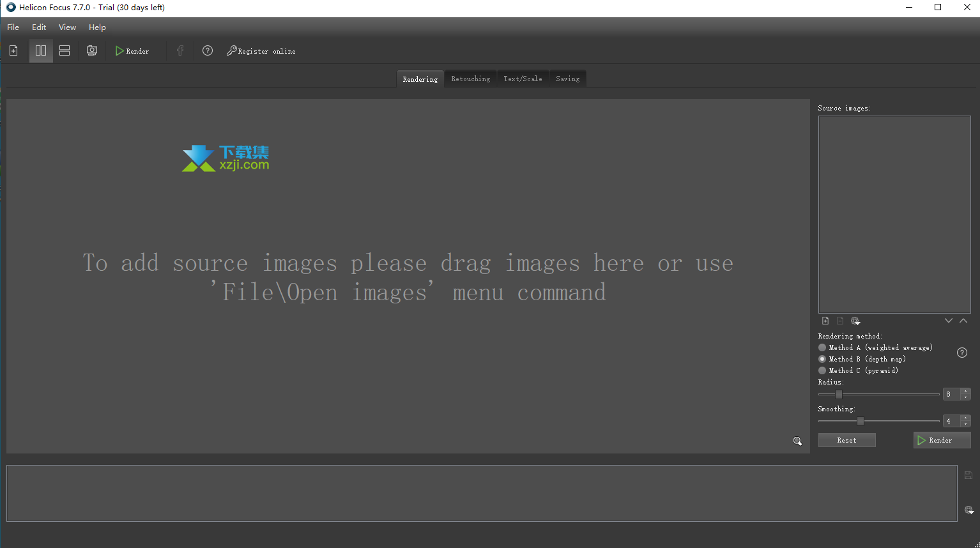Open rendering method help icon
Screen dimensions: 980x548
(x=962, y=353)
